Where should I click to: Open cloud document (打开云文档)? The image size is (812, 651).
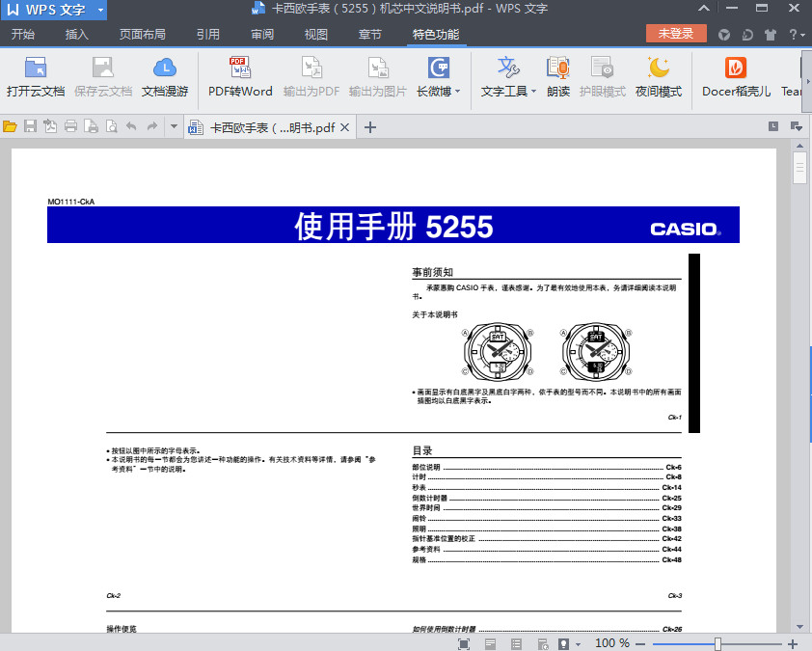click(36, 77)
